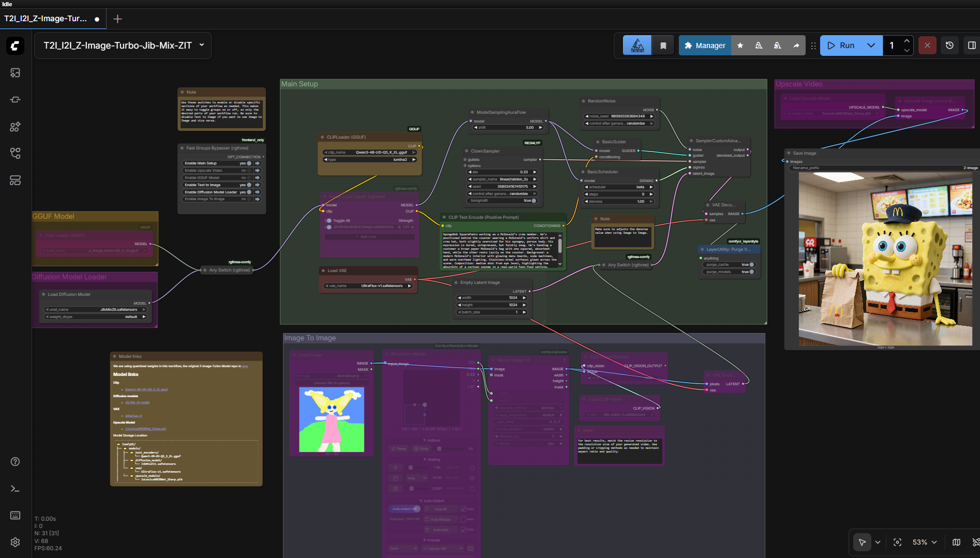Open the zoom level 53% dropdown
This screenshot has width=980, height=558.
[x=925, y=542]
